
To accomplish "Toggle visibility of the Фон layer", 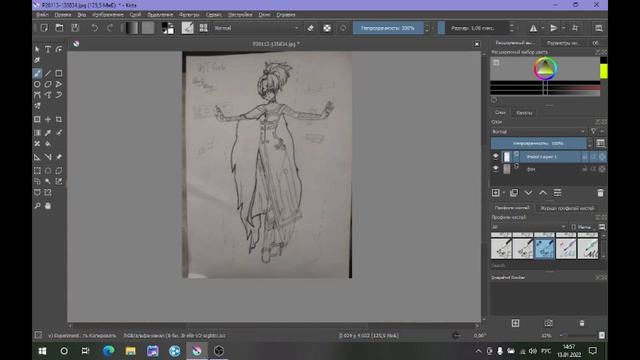I will coord(496,169).
